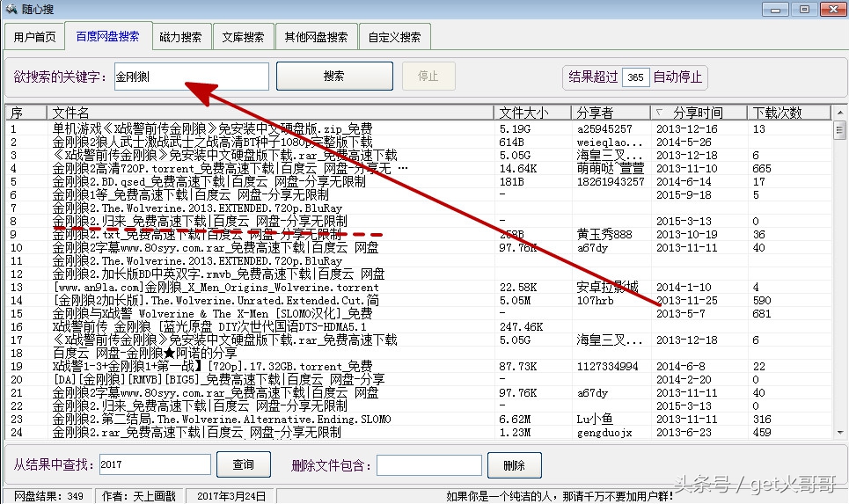Click the status bar date 2017年3月24日
The height and width of the screenshot is (504, 849).
click(231, 496)
